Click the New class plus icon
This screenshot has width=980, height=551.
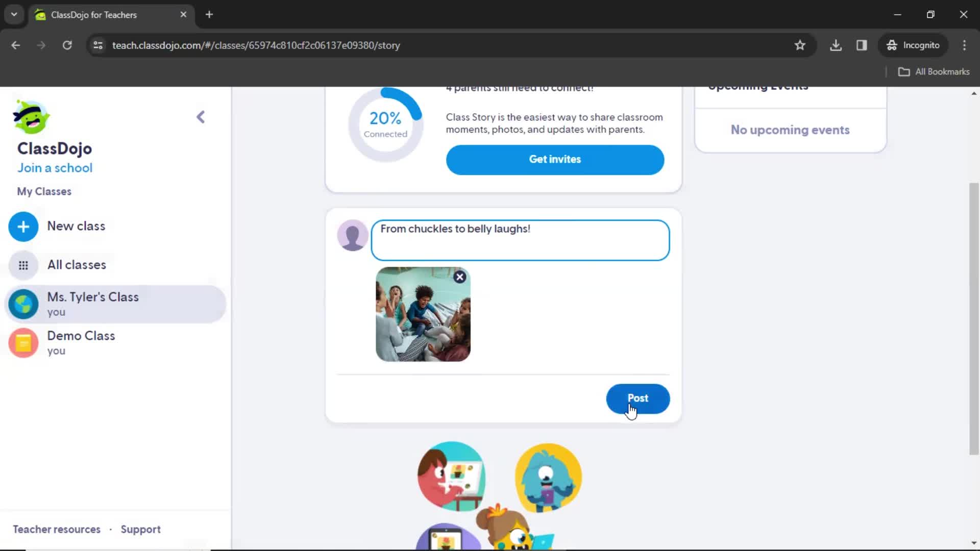click(x=23, y=226)
